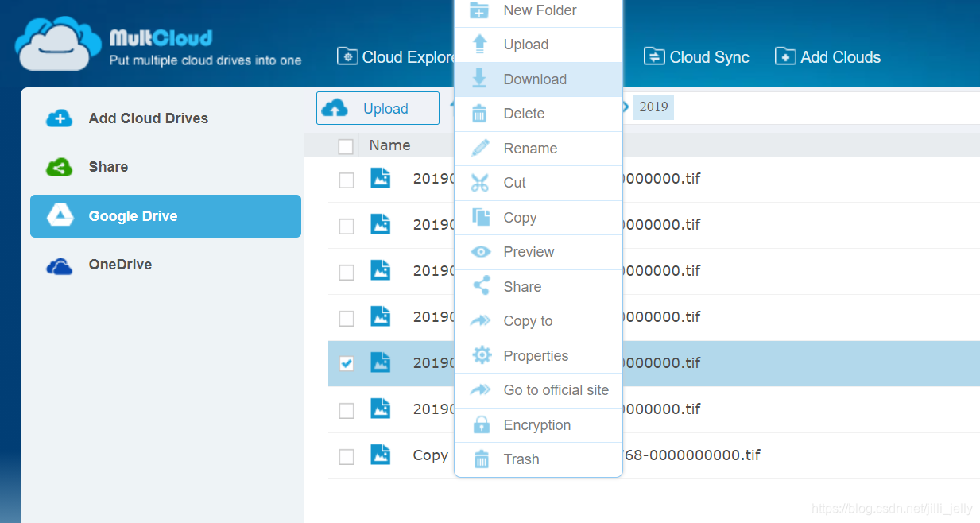Click the file name starting with Copy
Image resolution: width=980 pixels, height=523 pixels.
click(587, 455)
